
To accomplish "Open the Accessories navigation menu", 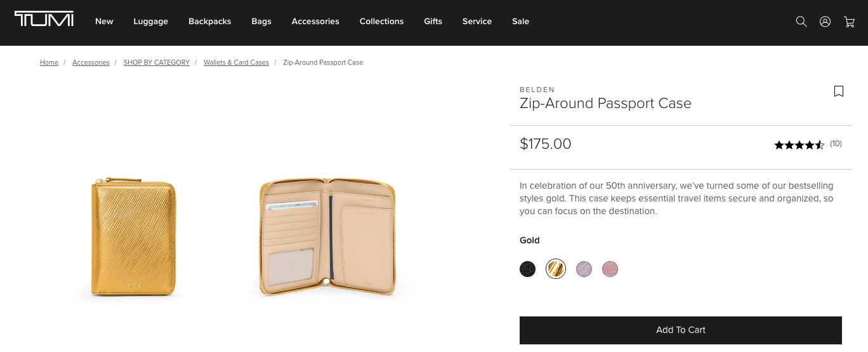I will pyautogui.click(x=315, y=22).
